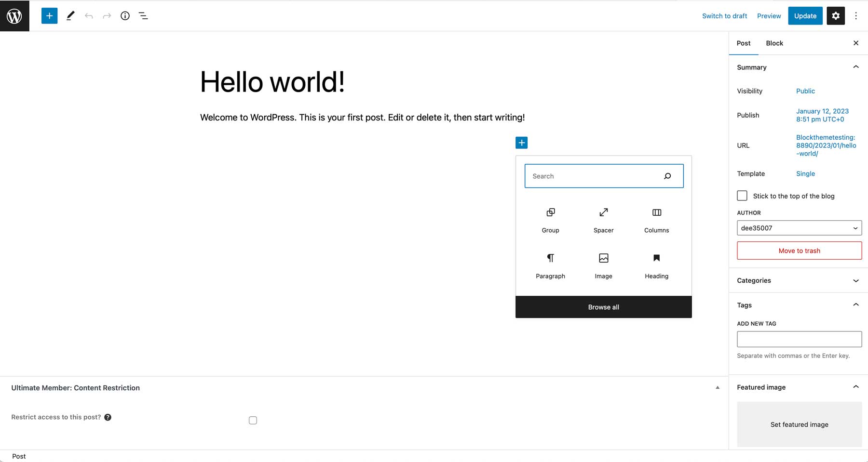
Task: Enable Stick to the top of the blog
Action: pos(742,196)
